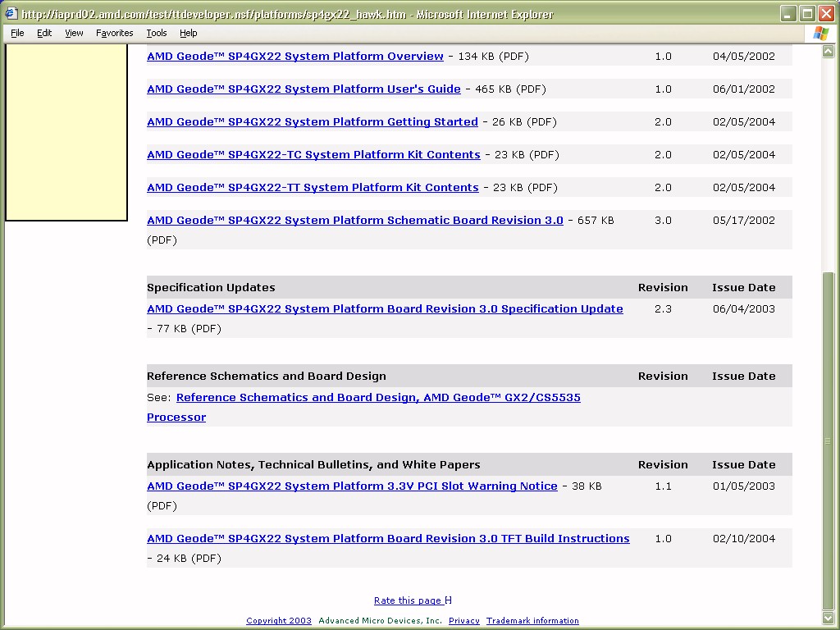The height and width of the screenshot is (630, 840).
Task: Open the Edit menu
Action: [44, 33]
